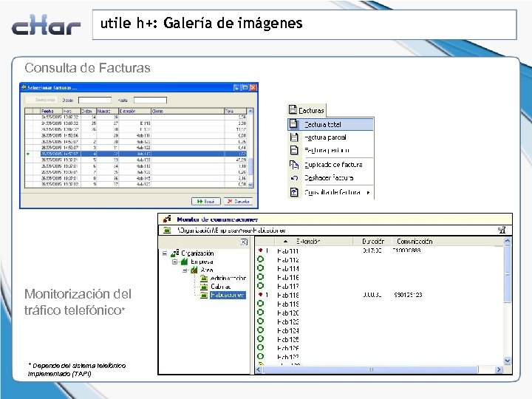Select the Area tree item
Viewport: 532px width, 399px height.
point(207,270)
